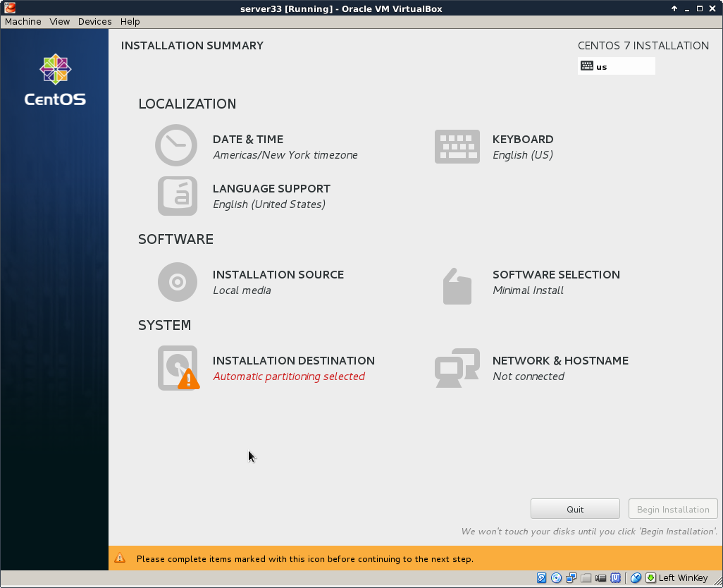Open the Machine menu

[23, 22]
